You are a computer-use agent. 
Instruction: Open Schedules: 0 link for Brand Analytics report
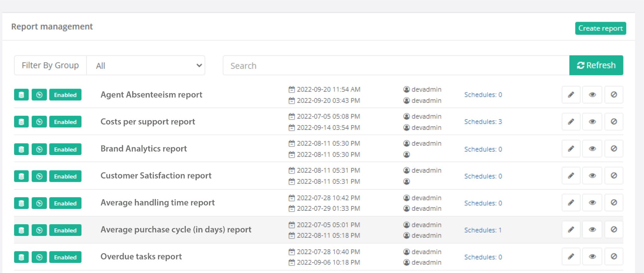483,149
